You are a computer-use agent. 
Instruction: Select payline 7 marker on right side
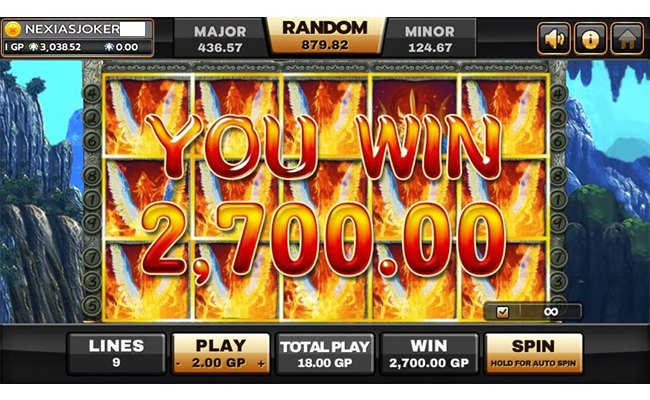558,257
